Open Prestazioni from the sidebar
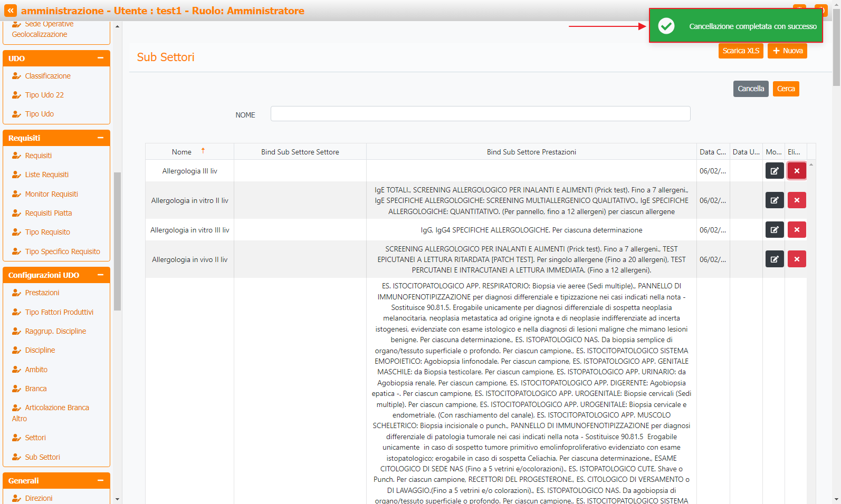This screenshot has width=841, height=504. click(42, 293)
